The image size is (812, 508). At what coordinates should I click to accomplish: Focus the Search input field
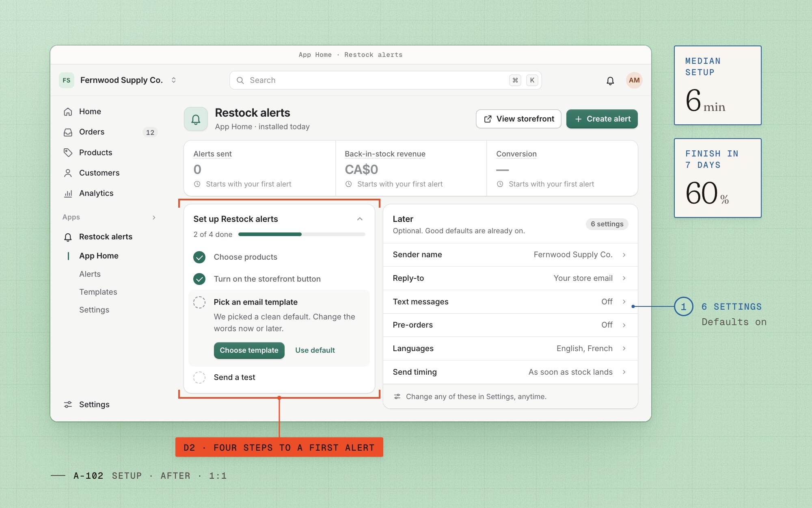click(385, 80)
